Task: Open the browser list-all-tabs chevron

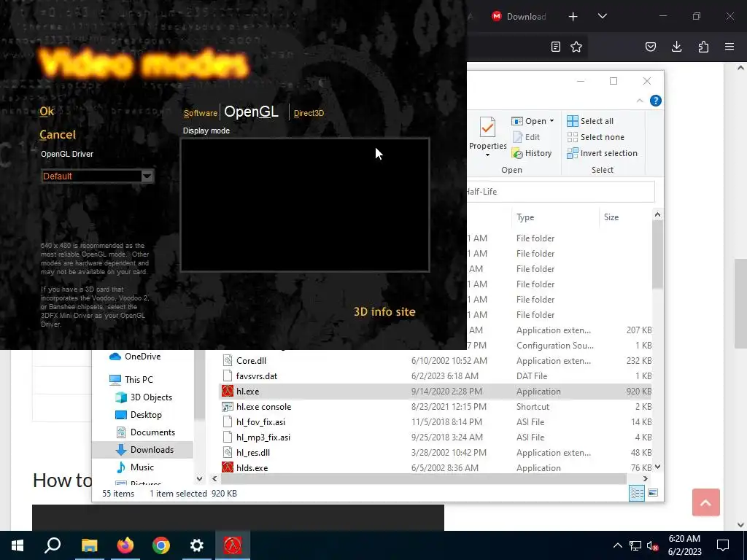Action: click(602, 16)
